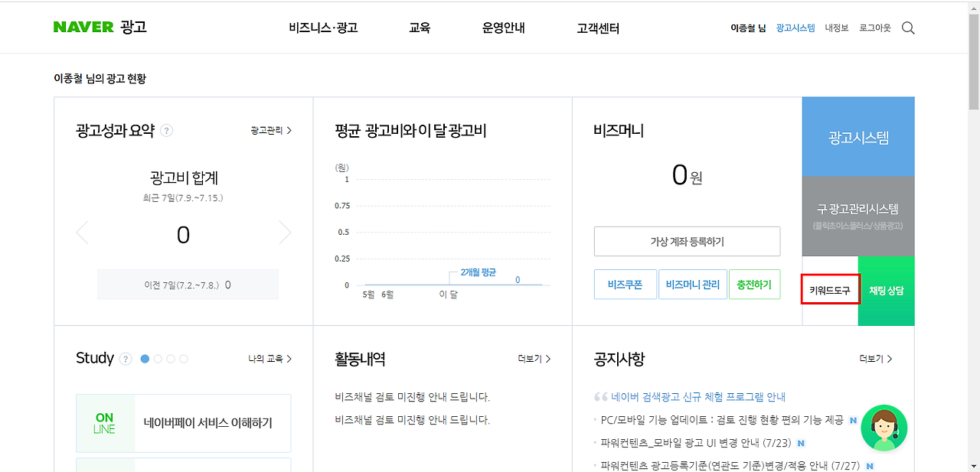Image resolution: width=980 pixels, height=472 pixels.
Task: Open the 광고관리 link
Action: tap(271, 131)
